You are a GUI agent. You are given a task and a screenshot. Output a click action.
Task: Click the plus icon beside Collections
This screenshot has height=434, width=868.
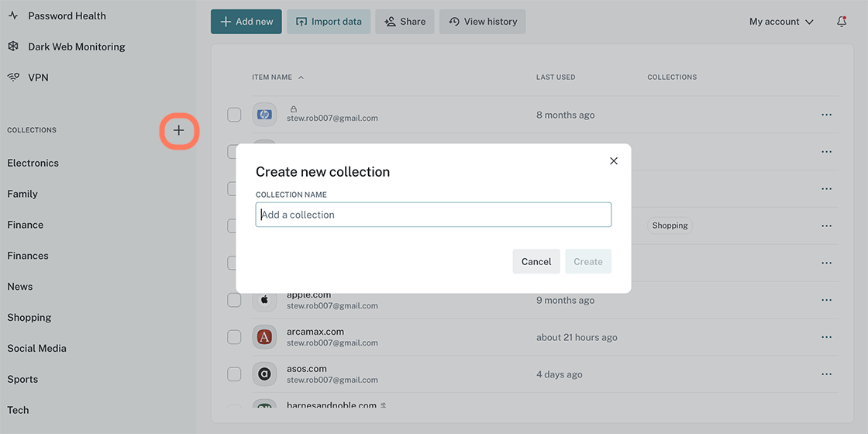click(x=179, y=131)
